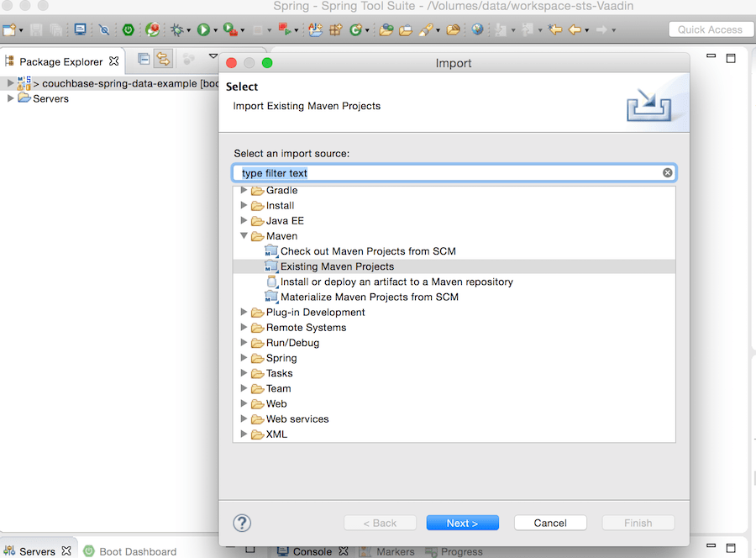Viewport: 756px width, 558px height.
Task: Click the Back navigation arrow icon
Action: (573, 29)
